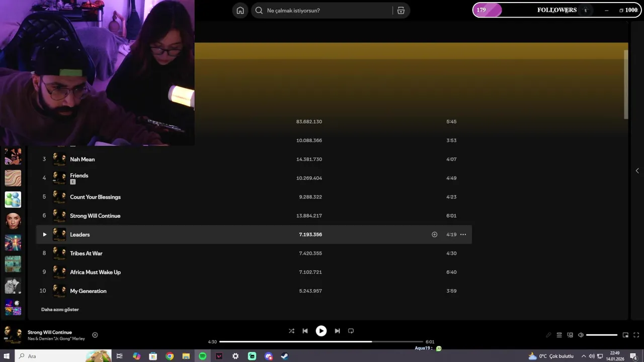Open Discord from the taskbar
644x362 pixels.
[x=268, y=356]
